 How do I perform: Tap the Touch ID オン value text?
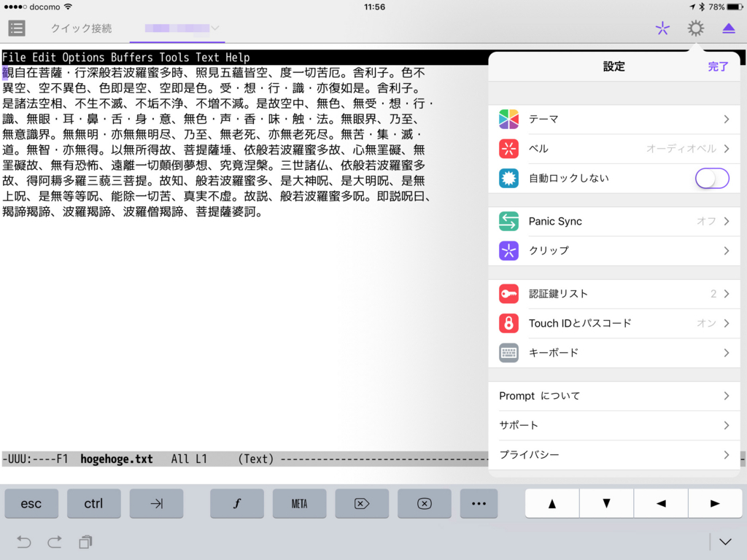pyautogui.click(x=706, y=323)
